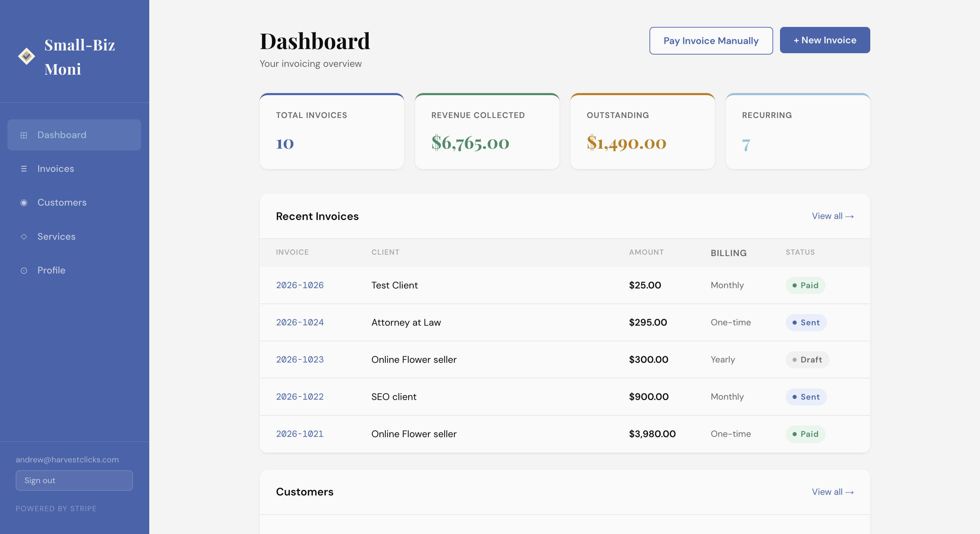Screen dimensions: 980x534
Task: Click the INVOICE column header
Action: click(x=292, y=252)
